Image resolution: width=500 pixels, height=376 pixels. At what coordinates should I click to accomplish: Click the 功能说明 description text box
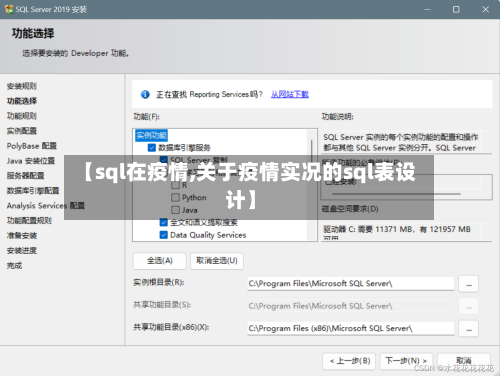pos(406,142)
